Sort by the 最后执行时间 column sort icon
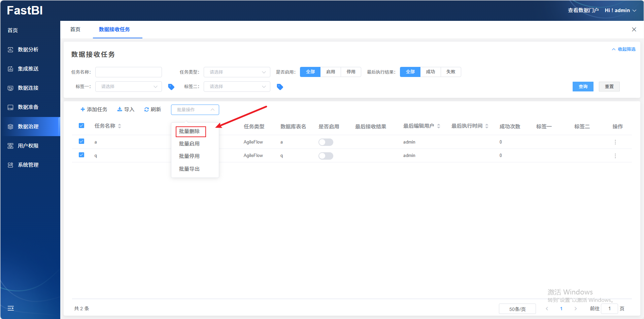 click(x=487, y=126)
